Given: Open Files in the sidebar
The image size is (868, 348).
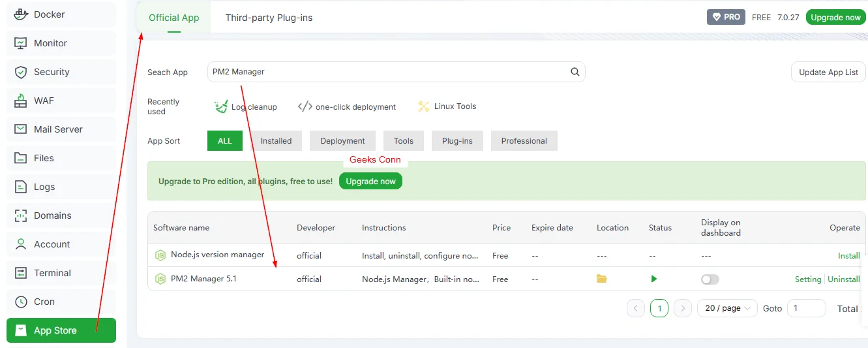Looking at the screenshot, I should [x=61, y=158].
